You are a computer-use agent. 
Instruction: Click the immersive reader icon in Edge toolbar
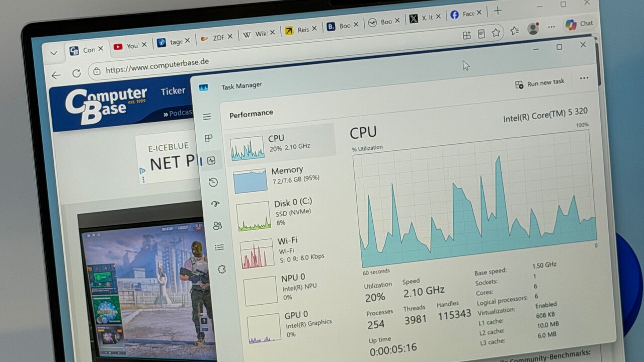(x=481, y=34)
